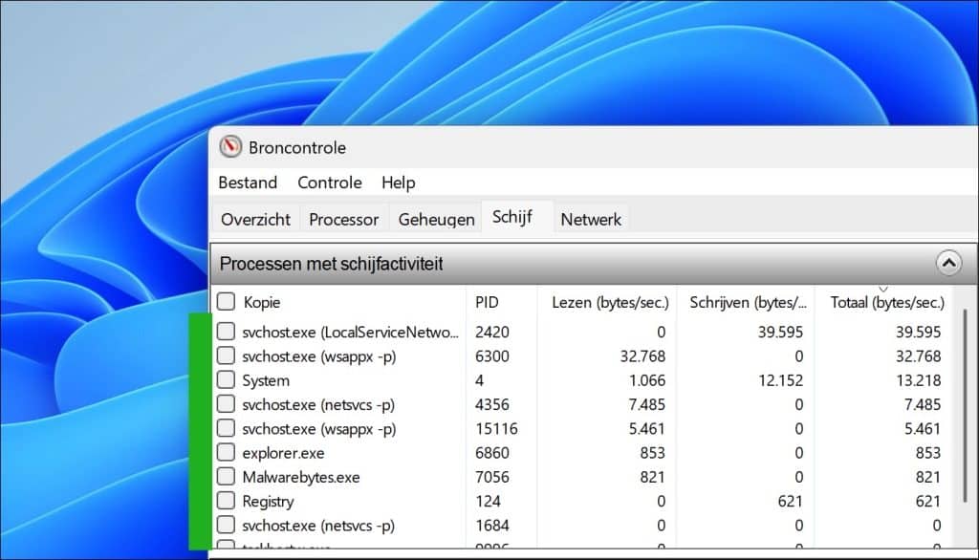
Task: Click the Broncontrole application icon
Action: [x=231, y=147]
